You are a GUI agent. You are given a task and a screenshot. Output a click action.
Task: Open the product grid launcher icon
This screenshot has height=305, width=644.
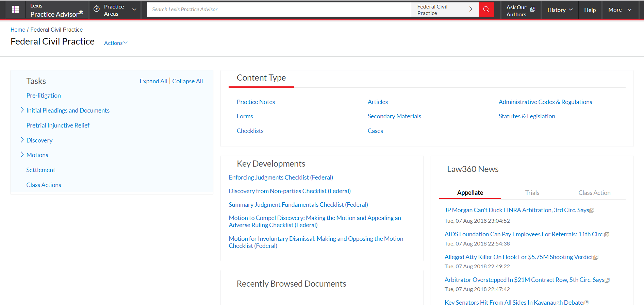15,10
